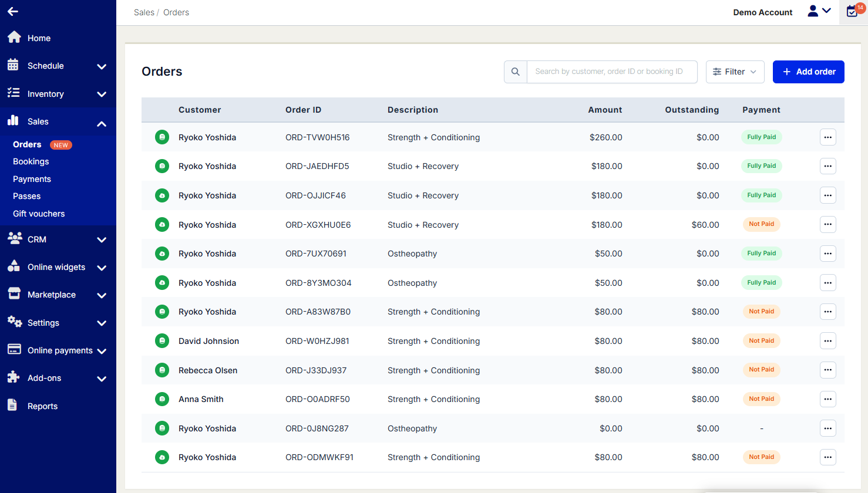Click order ID ORD-JAEDHFD5
Image resolution: width=868 pixels, height=493 pixels.
point(317,166)
